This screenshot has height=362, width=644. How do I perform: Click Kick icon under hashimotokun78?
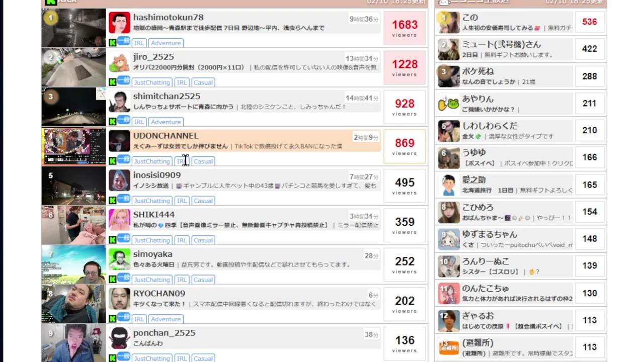[113, 43]
